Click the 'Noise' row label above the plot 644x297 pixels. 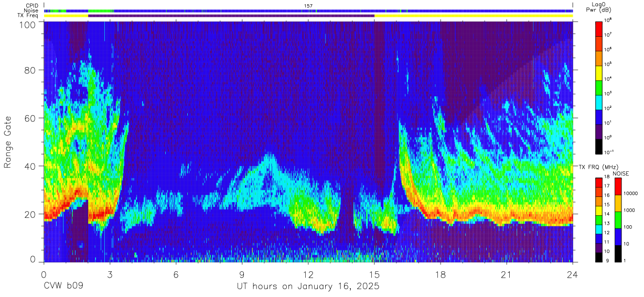point(31,10)
